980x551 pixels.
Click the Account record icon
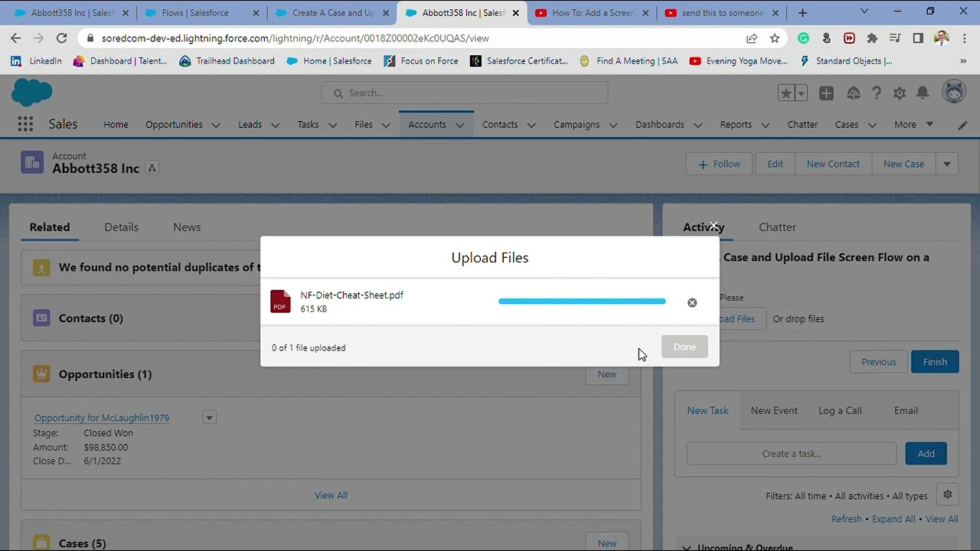(32, 162)
